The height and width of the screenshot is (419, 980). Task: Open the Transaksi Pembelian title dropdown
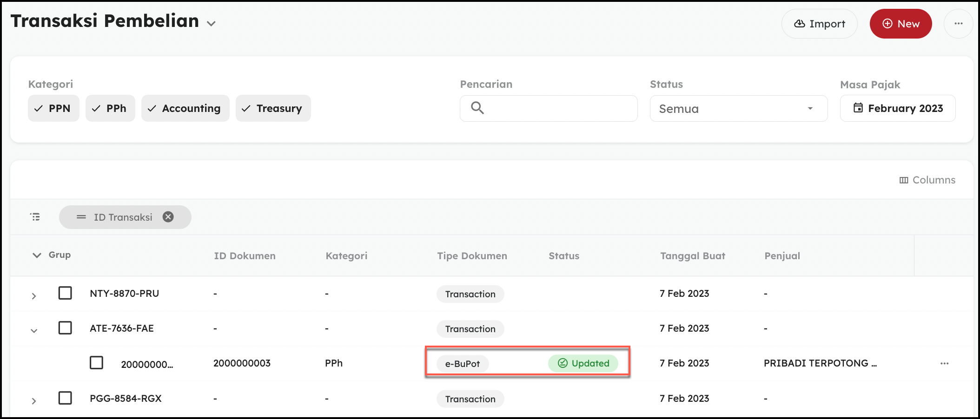point(212,24)
